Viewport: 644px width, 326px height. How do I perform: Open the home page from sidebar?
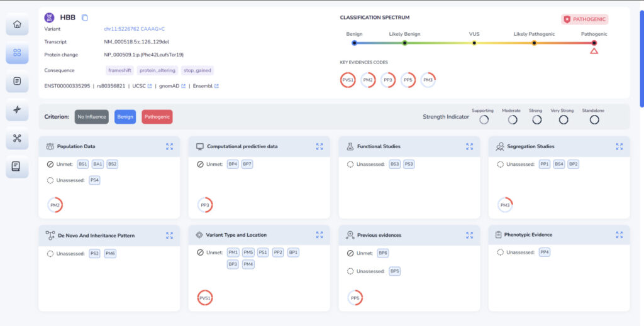click(x=17, y=24)
